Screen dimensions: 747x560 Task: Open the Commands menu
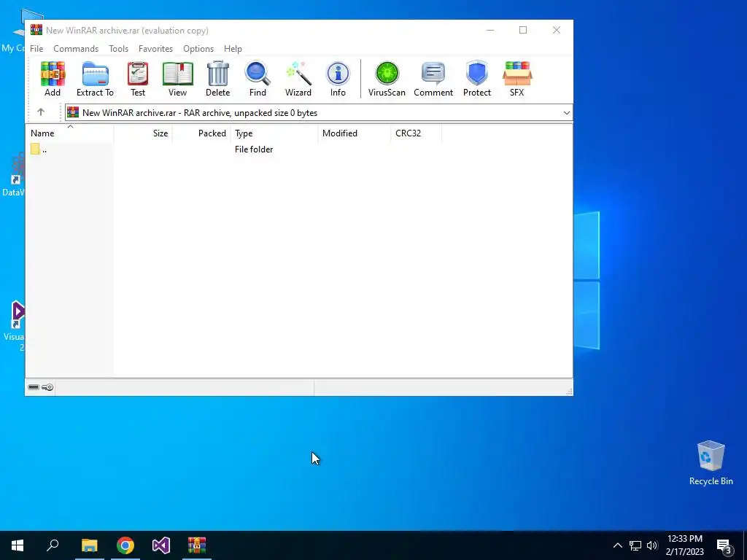[76, 49]
